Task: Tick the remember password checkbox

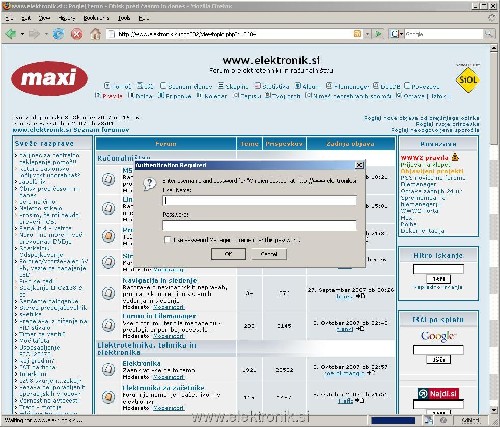Action: coord(167,240)
